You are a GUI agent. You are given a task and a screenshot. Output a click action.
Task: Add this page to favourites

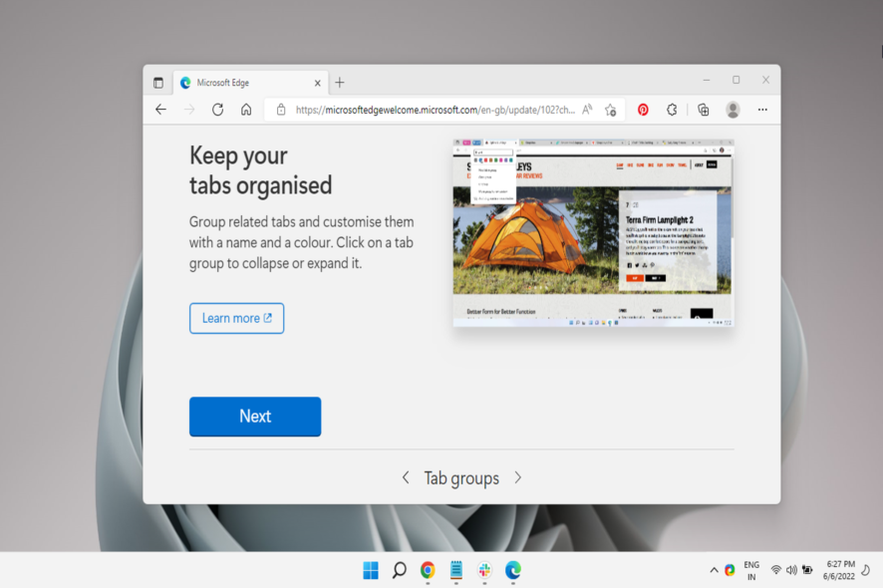tap(611, 110)
